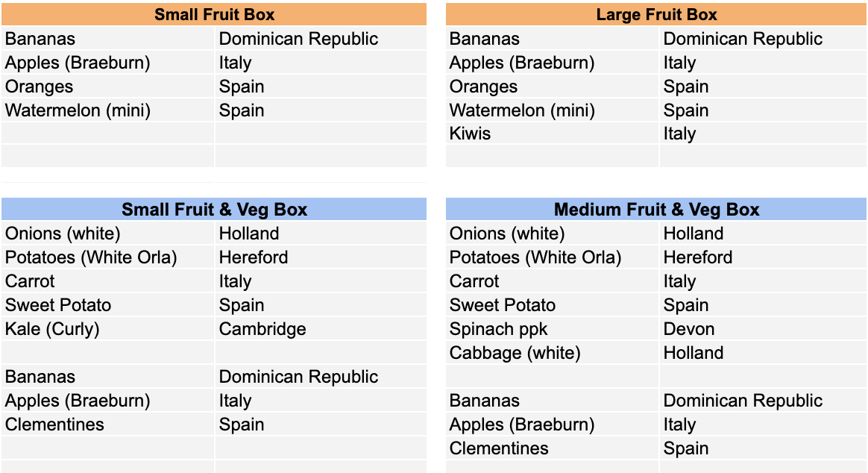Image resolution: width=868 pixels, height=473 pixels.
Task: Click Dominican Republic in Small Fruit Box
Action: [x=321, y=39]
